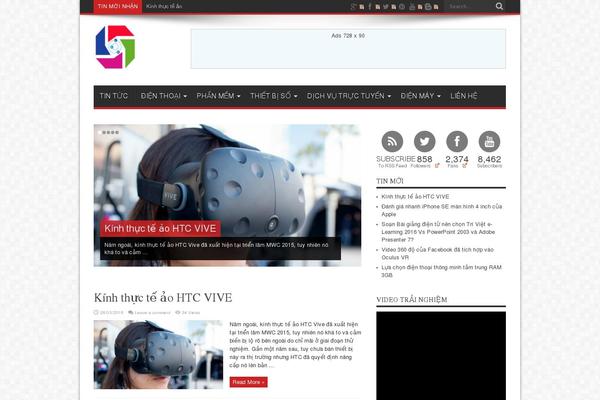Open article heading Kính thực tế ảo HTC VIVE
The image size is (600, 400).
tap(163, 297)
